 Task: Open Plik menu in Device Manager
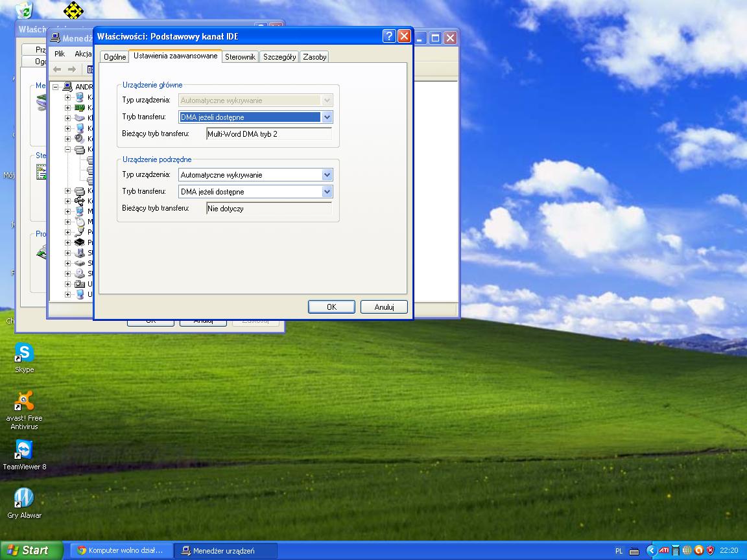point(60,53)
